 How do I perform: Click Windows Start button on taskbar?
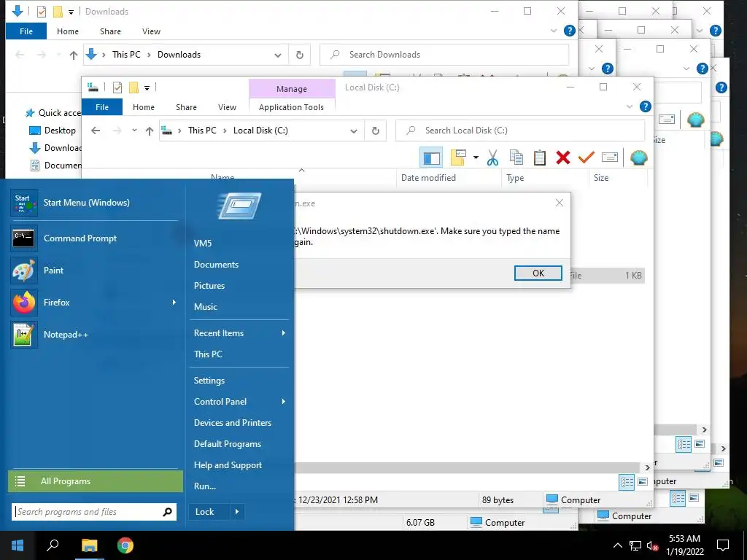tap(18, 545)
